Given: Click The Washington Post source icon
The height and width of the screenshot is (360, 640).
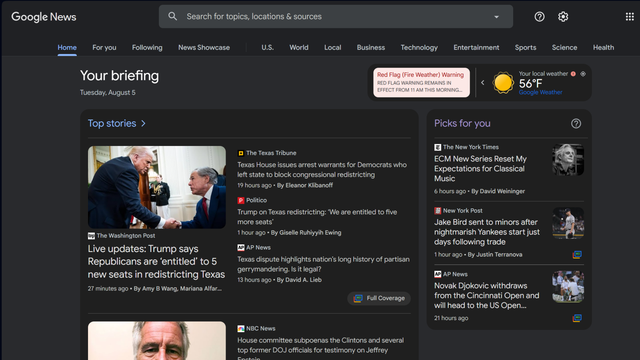Looking at the screenshot, I should point(91,236).
